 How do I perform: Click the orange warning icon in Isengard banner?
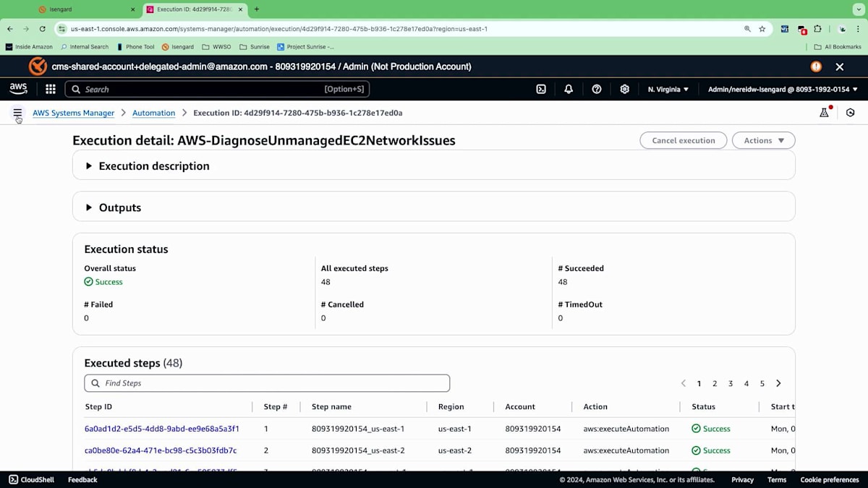tap(816, 67)
